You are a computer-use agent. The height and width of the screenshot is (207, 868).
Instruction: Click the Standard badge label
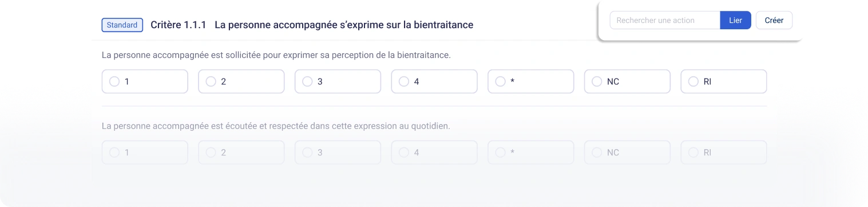click(x=122, y=25)
